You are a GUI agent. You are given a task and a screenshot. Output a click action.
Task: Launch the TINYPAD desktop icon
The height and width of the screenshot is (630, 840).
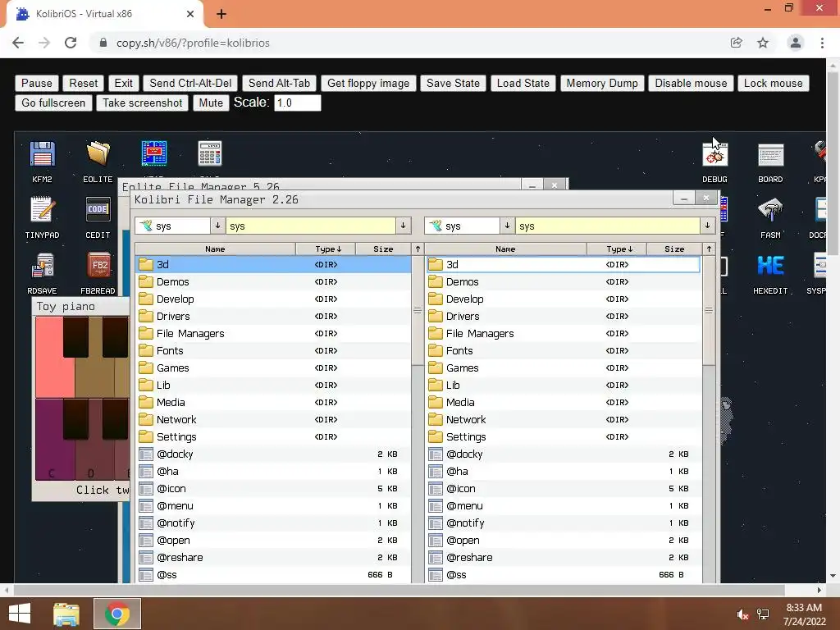click(42, 217)
